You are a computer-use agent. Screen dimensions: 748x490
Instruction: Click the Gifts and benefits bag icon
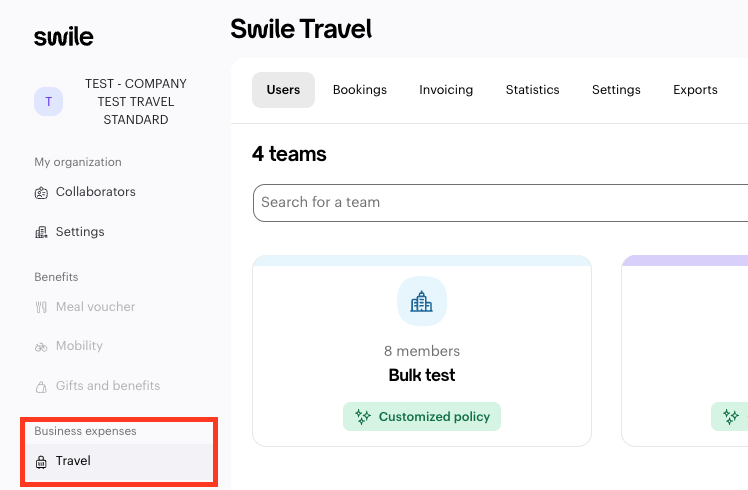41,386
